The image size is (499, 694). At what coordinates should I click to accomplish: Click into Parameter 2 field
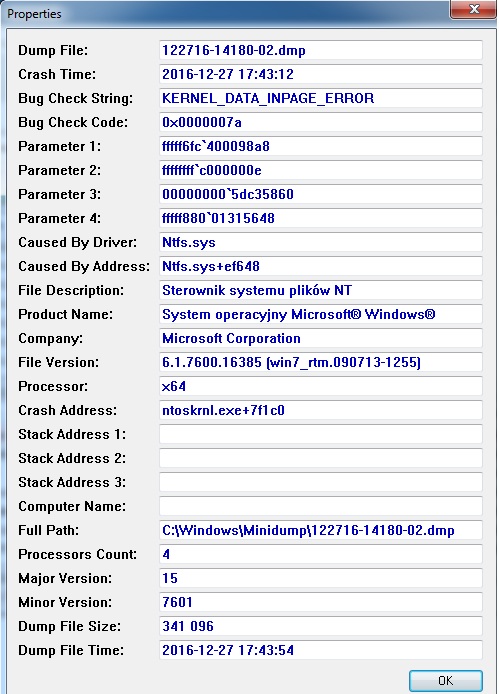click(321, 170)
